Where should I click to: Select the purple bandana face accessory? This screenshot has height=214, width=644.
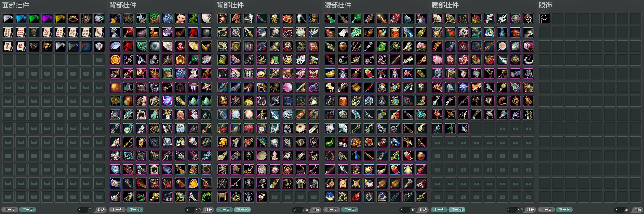47,19
